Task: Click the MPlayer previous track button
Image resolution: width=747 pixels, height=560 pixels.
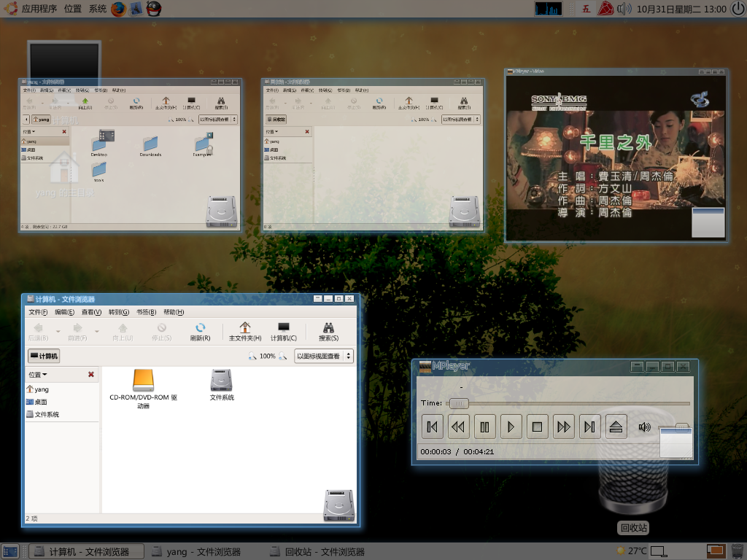Action: (x=432, y=427)
